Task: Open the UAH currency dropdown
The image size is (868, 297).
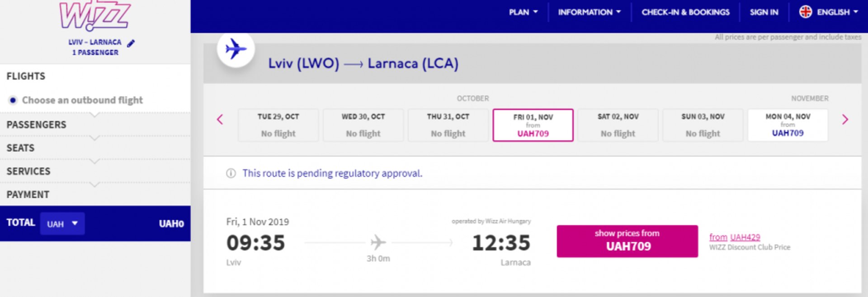Action: click(62, 223)
